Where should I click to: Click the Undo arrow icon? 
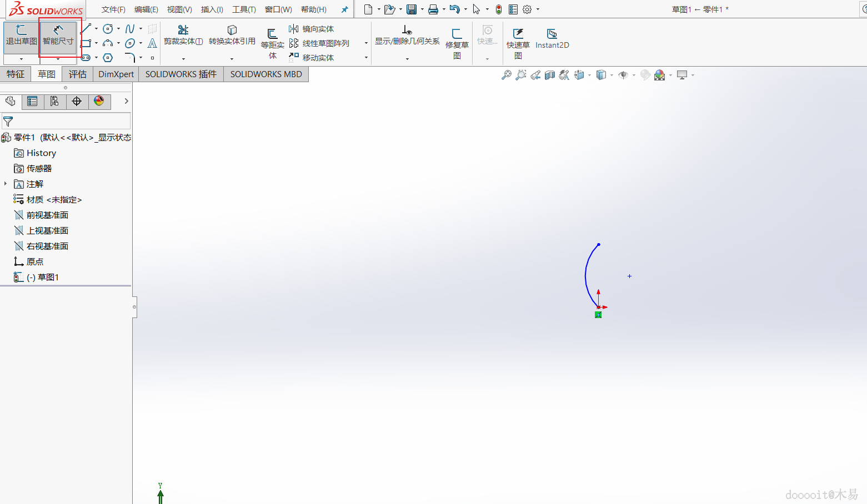(455, 9)
